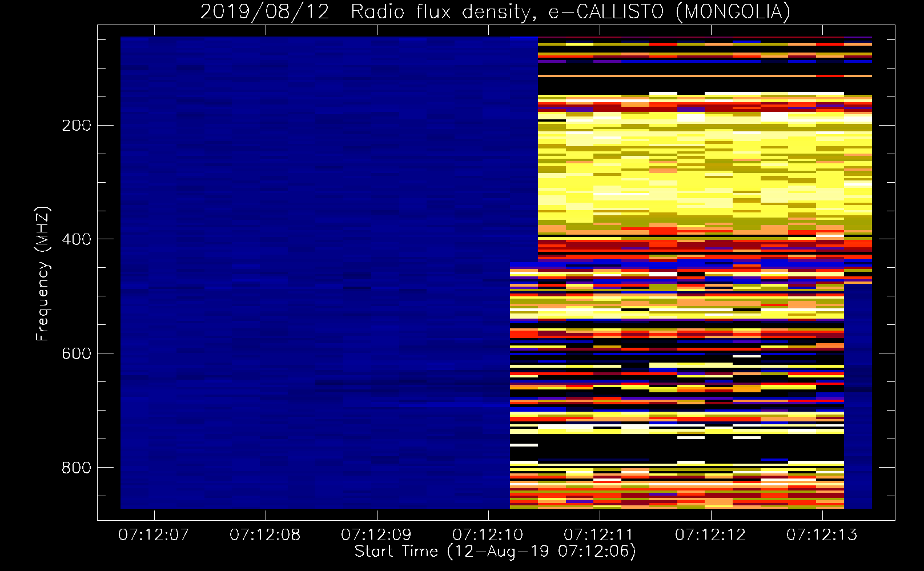Image resolution: width=924 pixels, height=571 pixels.
Task: Click the 07:12:11 time tick label
Action: click(599, 535)
